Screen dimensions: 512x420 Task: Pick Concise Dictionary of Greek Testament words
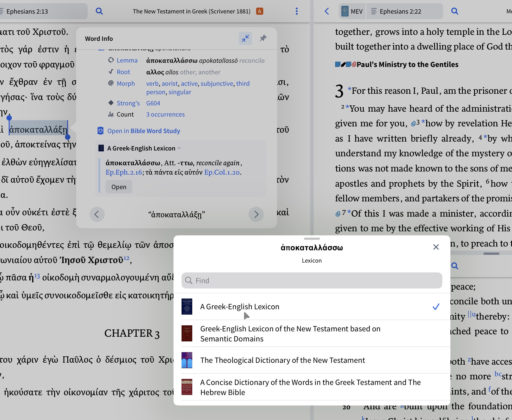pyautogui.click(x=310, y=387)
